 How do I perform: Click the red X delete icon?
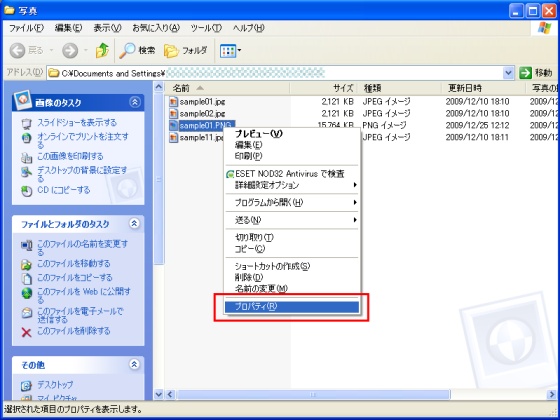click(x=26, y=332)
